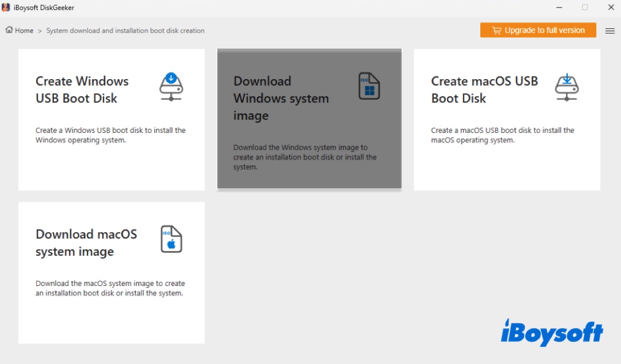Image resolution: width=621 pixels, height=364 pixels.
Task: Click the macOS USB boot disk drive icon
Action: pyautogui.click(x=566, y=85)
